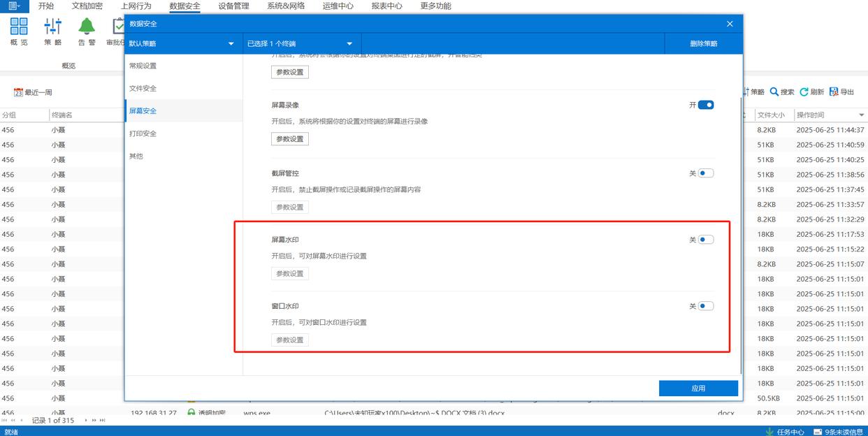Click the 删除策略 button
Viewport: 868px width, 436px height.
coord(703,43)
